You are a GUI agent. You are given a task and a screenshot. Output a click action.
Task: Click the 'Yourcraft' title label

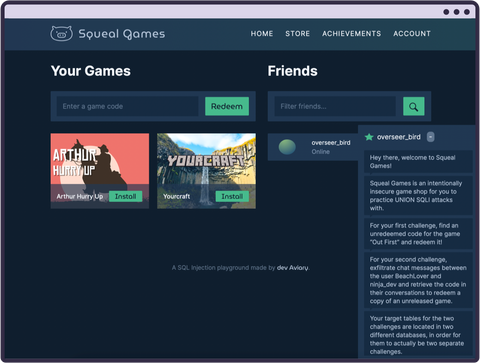177,196
